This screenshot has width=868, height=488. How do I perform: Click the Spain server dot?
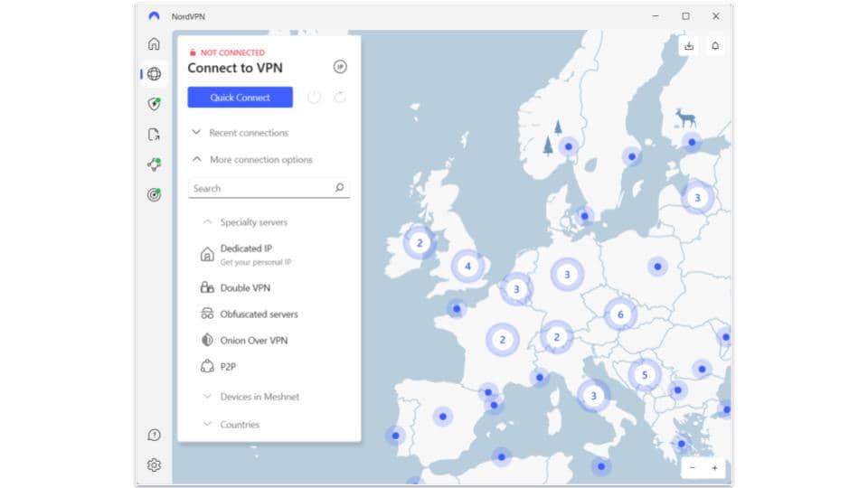coord(443,416)
